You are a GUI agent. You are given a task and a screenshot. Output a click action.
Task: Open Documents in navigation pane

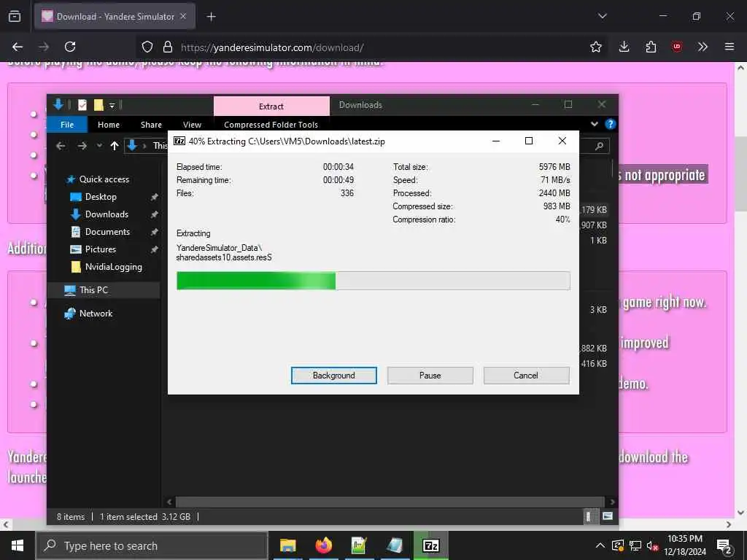[107, 232]
